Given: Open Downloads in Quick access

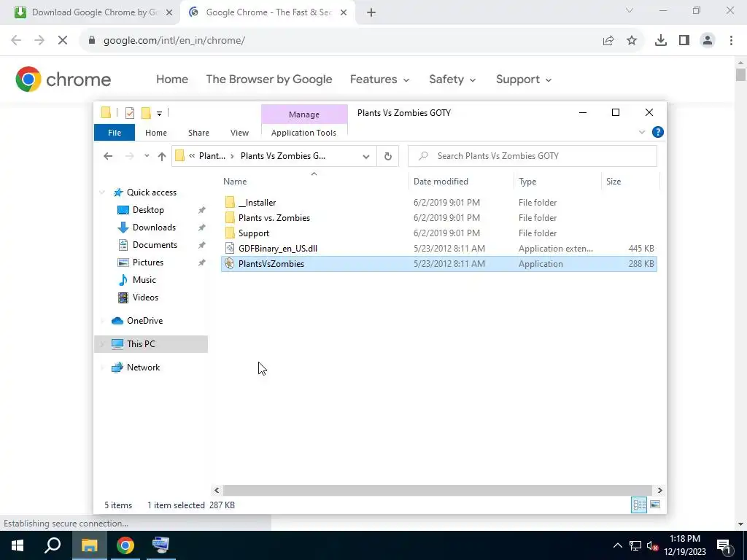Looking at the screenshot, I should (x=154, y=227).
